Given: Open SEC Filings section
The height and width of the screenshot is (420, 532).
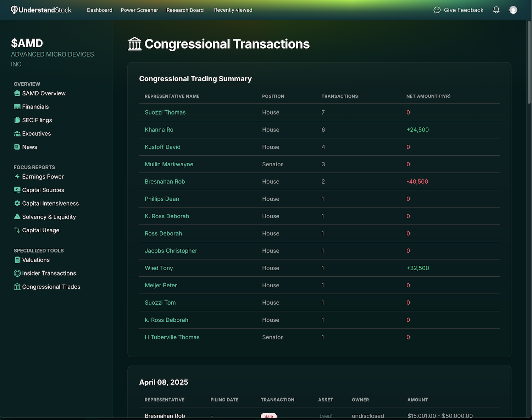Looking at the screenshot, I should click(37, 120).
